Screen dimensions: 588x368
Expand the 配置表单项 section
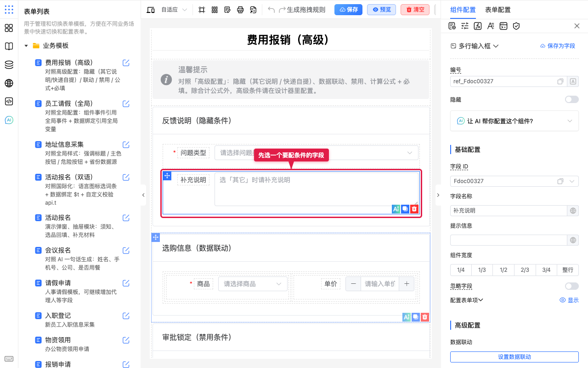[x=467, y=300]
